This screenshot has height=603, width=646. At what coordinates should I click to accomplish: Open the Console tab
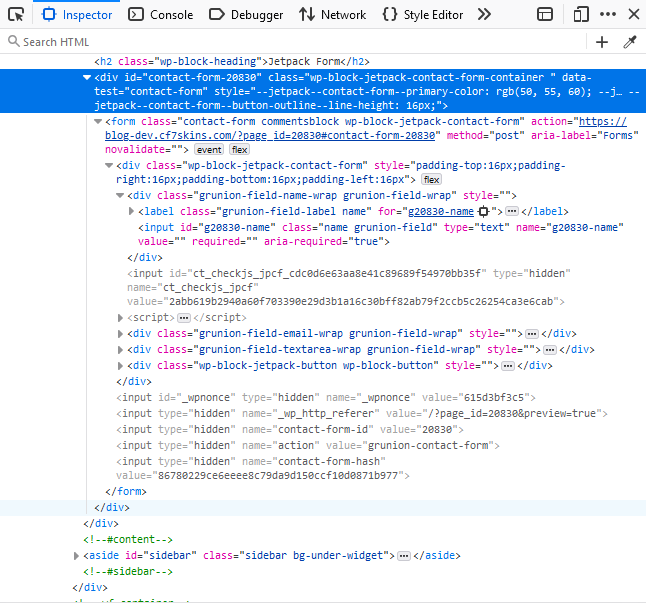pos(161,15)
